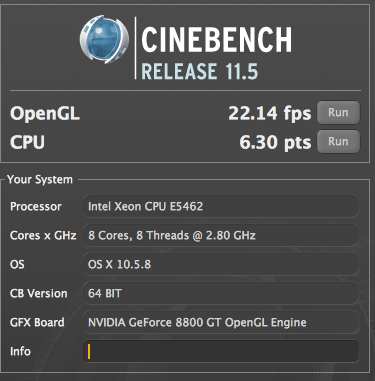Select the GFX Board NVIDIA GeForce field
The image size is (375, 381).
tap(221, 322)
